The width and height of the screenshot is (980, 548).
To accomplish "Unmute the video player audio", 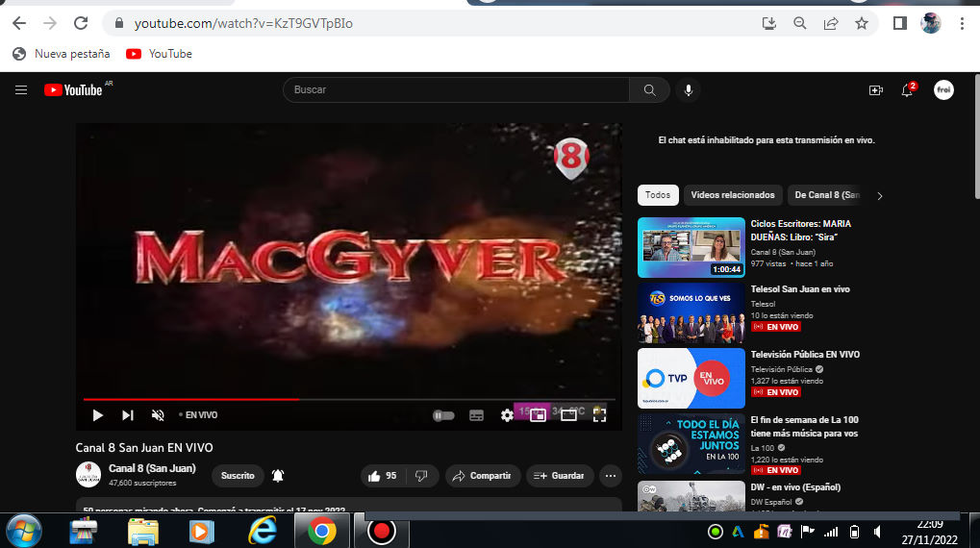I will (x=158, y=415).
